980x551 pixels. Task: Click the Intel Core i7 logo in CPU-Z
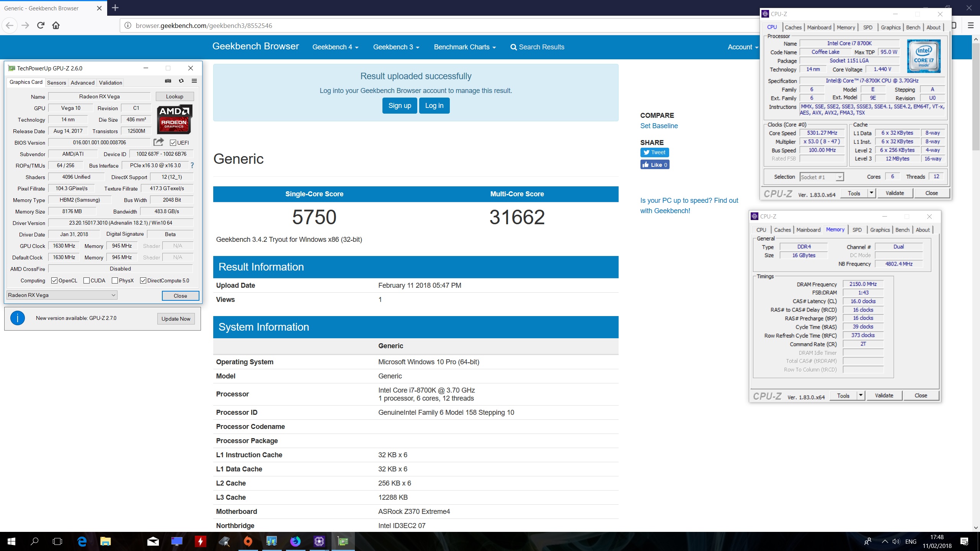pos(924,56)
